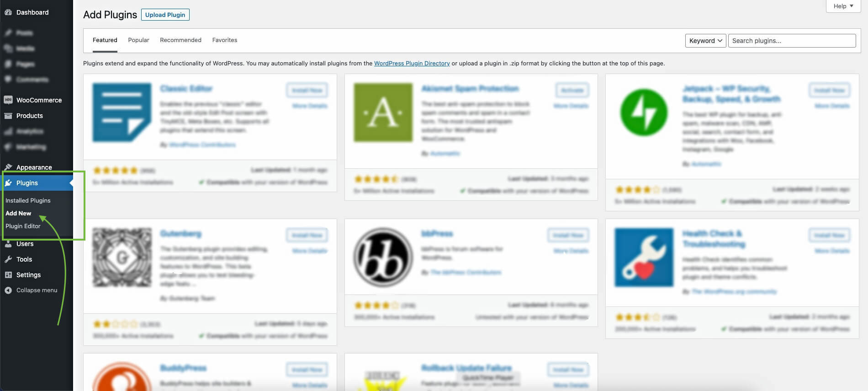Install the Gutenberg plugin

tap(307, 235)
